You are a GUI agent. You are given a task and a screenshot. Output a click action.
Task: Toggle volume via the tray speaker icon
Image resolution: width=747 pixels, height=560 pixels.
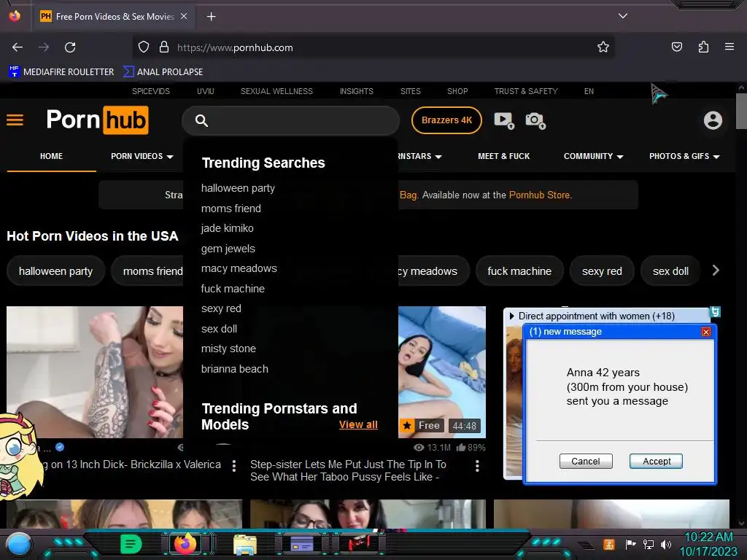pos(665,544)
